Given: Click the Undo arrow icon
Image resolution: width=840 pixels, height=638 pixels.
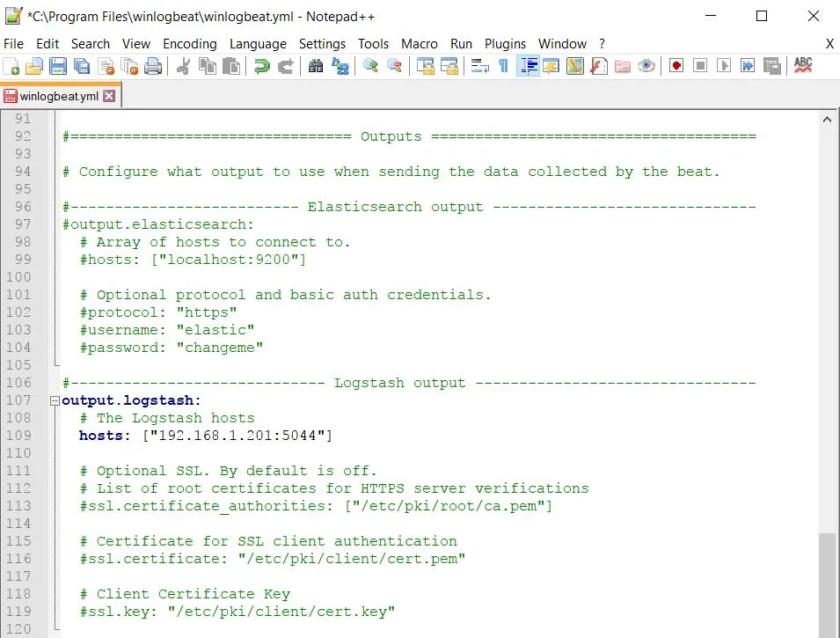Looking at the screenshot, I should pos(261,66).
